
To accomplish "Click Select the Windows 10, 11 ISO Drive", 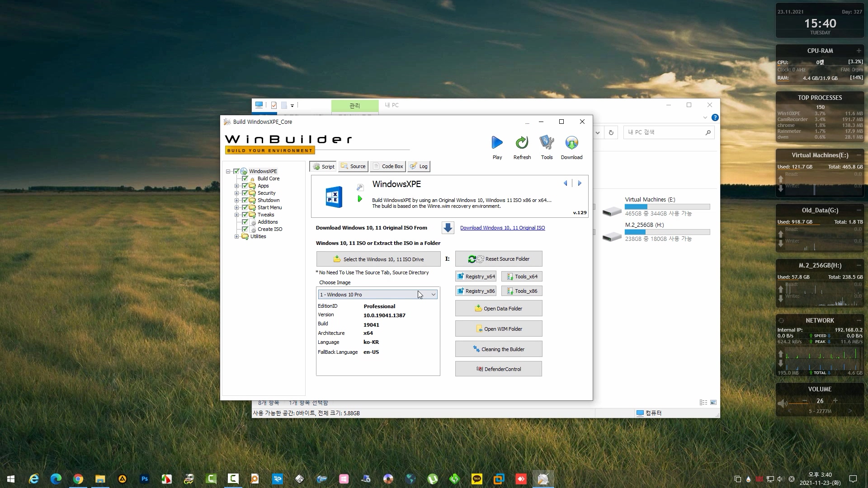I will (378, 259).
